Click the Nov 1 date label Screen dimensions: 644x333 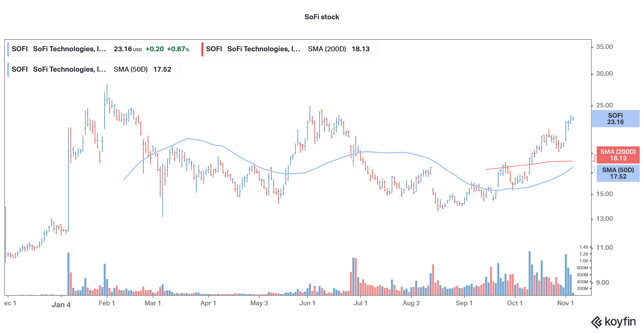pos(565,303)
